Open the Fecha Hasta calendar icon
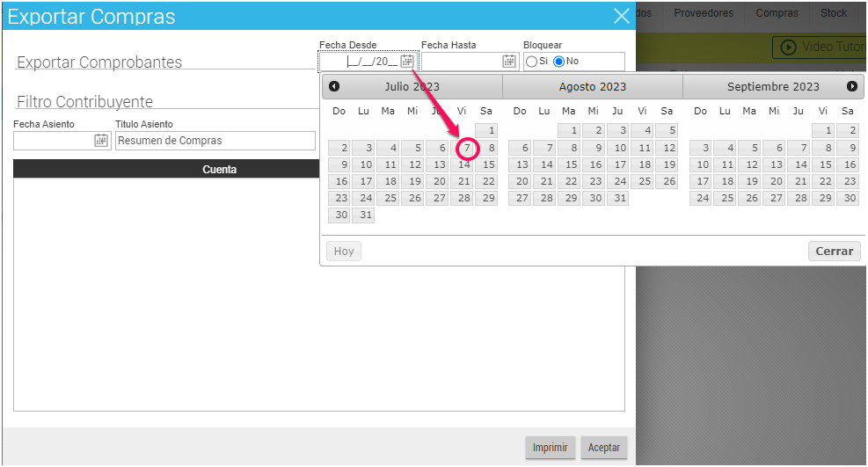This screenshot has height=467, width=868. point(509,62)
